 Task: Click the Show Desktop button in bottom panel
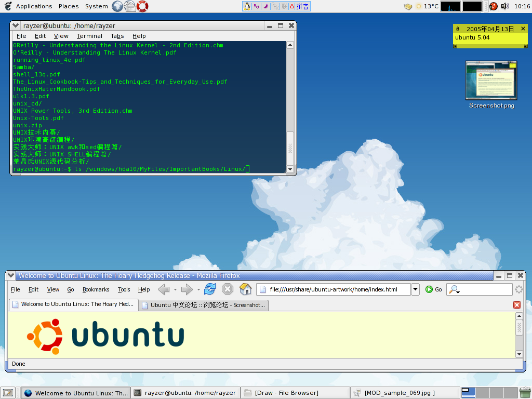[x=8, y=393]
